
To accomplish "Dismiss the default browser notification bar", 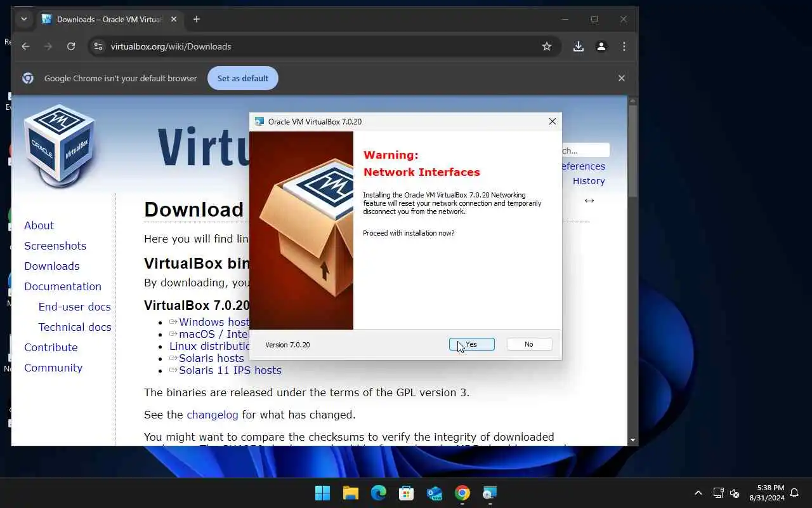I will click(622, 78).
